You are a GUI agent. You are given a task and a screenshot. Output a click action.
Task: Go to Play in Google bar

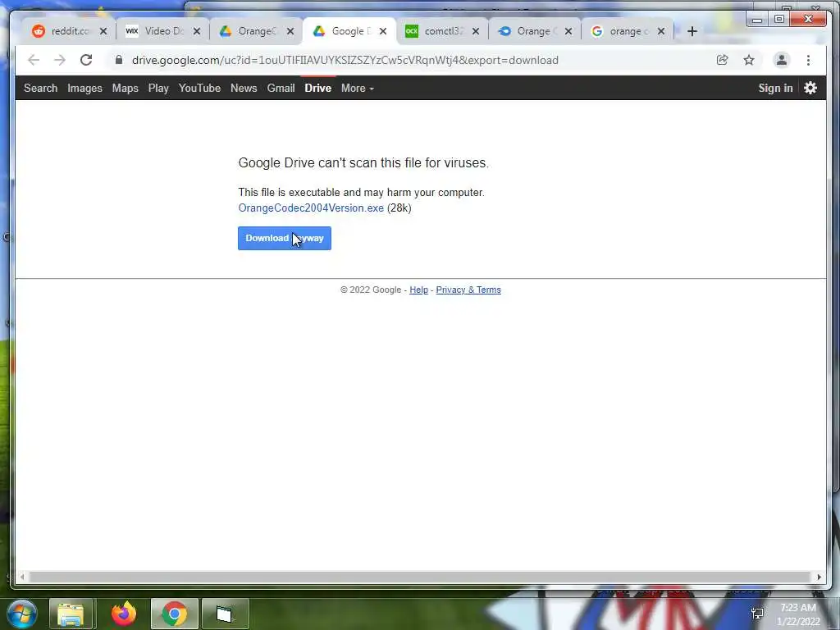tap(158, 89)
